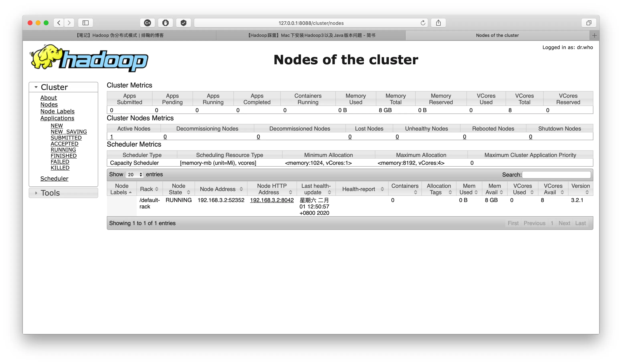This screenshot has width=622, height=364.
Task: Click the hand-shaped extension icon in toolbar
Action: tap(165, 23)
